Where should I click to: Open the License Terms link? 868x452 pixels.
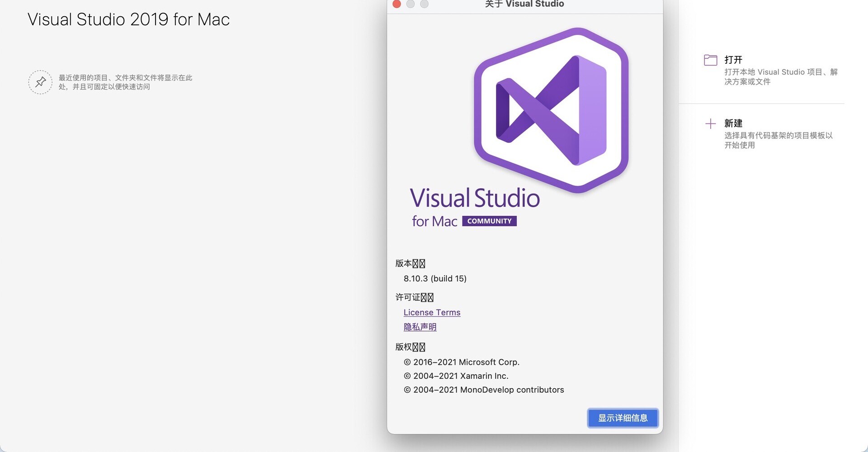[431, 312]
